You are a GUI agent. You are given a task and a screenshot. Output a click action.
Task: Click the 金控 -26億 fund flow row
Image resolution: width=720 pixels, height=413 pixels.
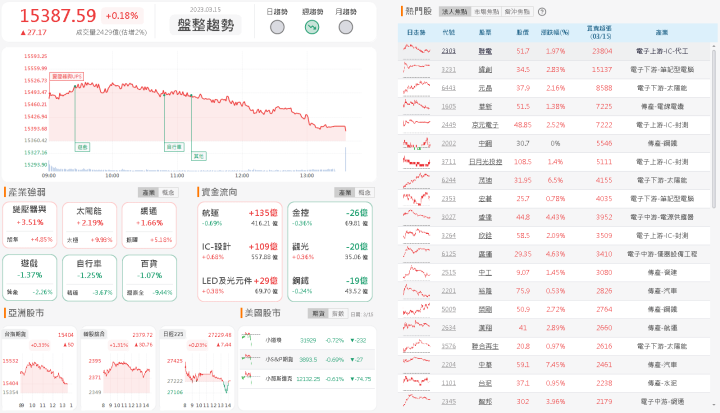pyautogui.click(x=330, y=218)
